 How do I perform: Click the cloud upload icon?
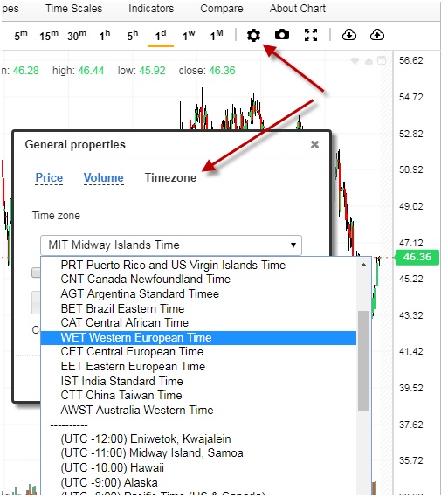click(x=377, y=35)
